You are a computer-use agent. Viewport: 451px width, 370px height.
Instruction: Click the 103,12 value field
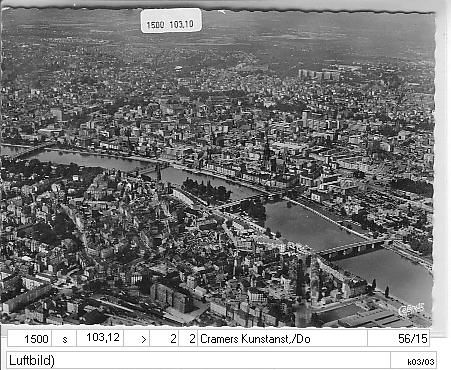tap(100, 339)
